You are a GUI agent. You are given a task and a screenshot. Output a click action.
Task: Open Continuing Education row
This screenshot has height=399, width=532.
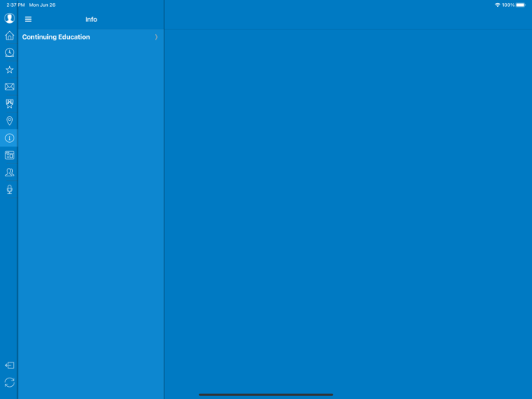91,37
